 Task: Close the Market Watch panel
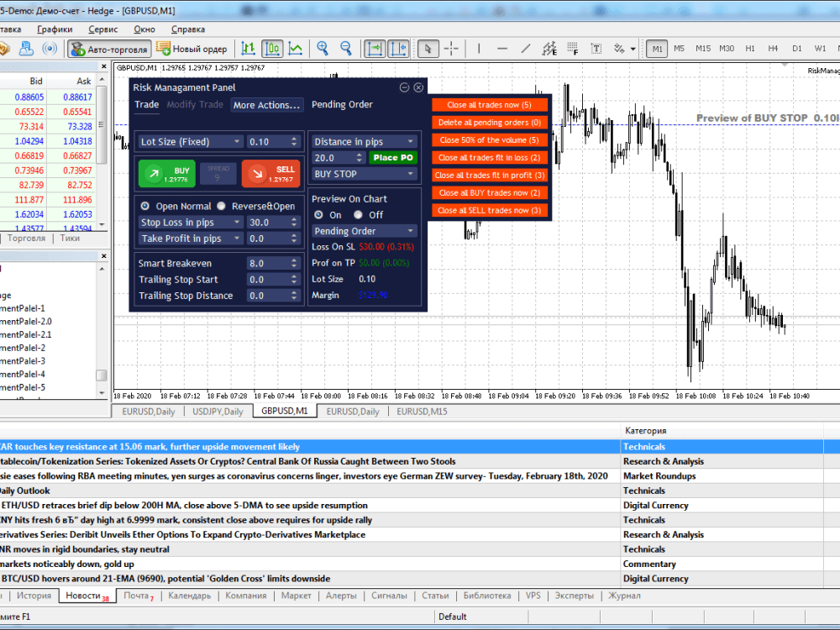pyautogui.click(x=104, y=66)
